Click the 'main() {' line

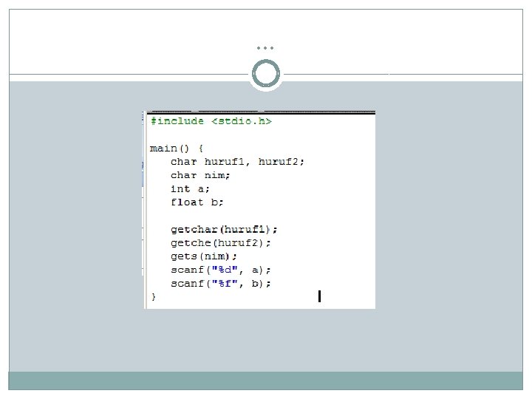tap(177, 149)
